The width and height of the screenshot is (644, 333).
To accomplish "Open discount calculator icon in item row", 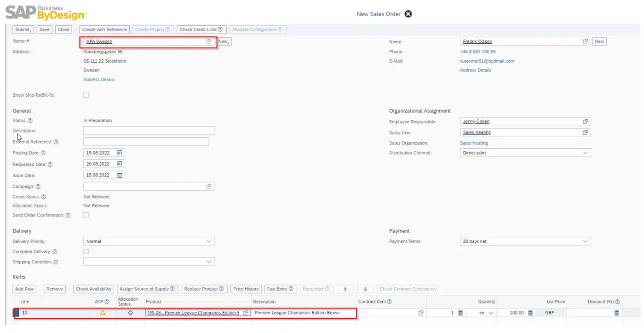I will pos(616,313).
